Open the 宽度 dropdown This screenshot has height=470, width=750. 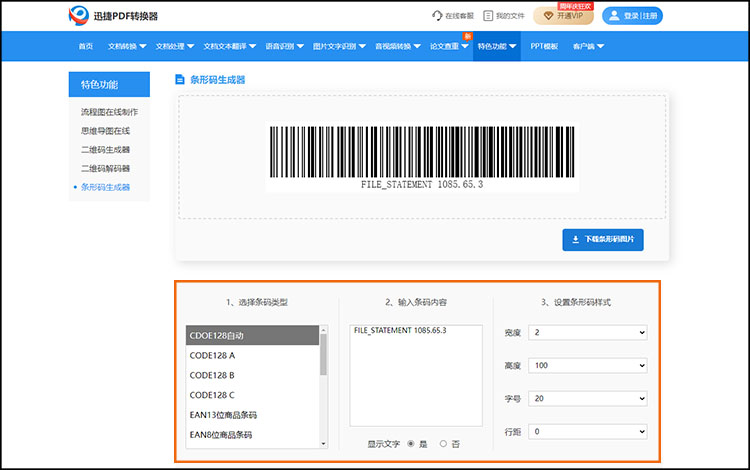(587, 332)
